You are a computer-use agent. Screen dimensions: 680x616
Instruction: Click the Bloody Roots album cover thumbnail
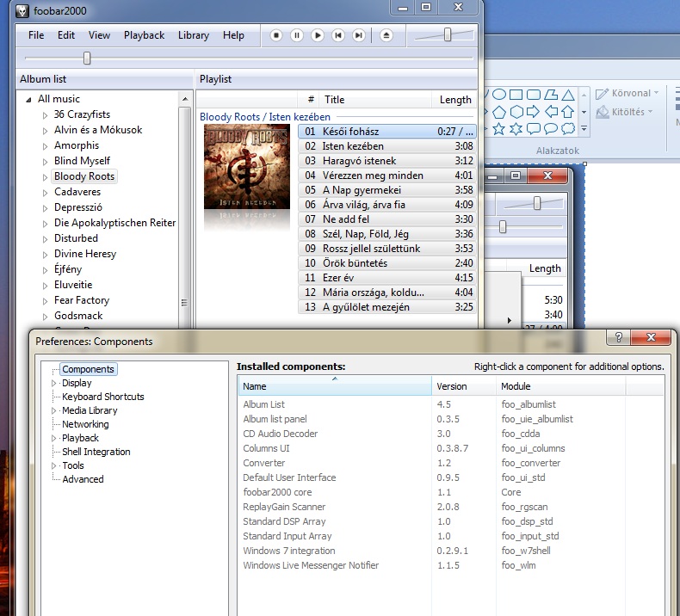[x=247, y=166]
